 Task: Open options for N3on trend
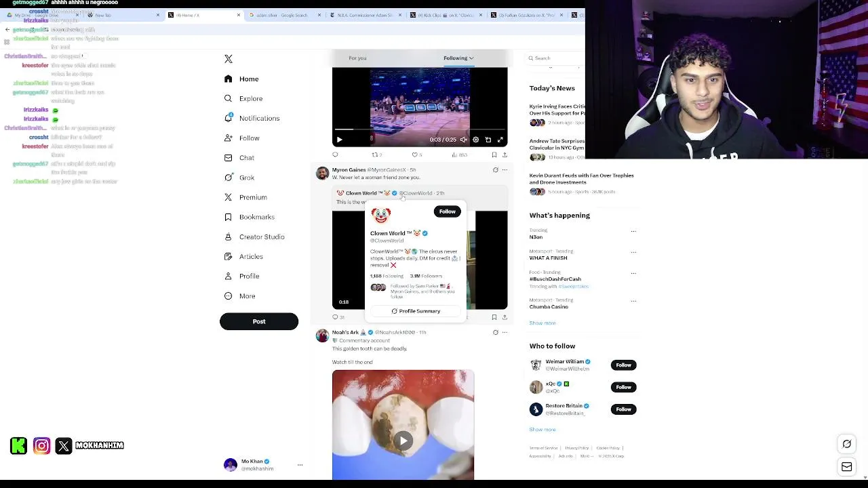[x=633, y=231]
